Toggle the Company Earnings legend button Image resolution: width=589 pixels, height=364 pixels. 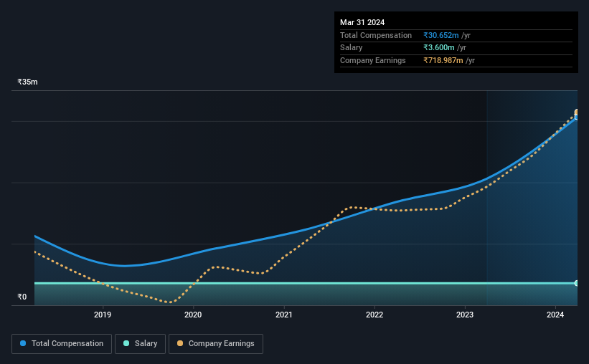pyautogui.click(x=216, y=344)
